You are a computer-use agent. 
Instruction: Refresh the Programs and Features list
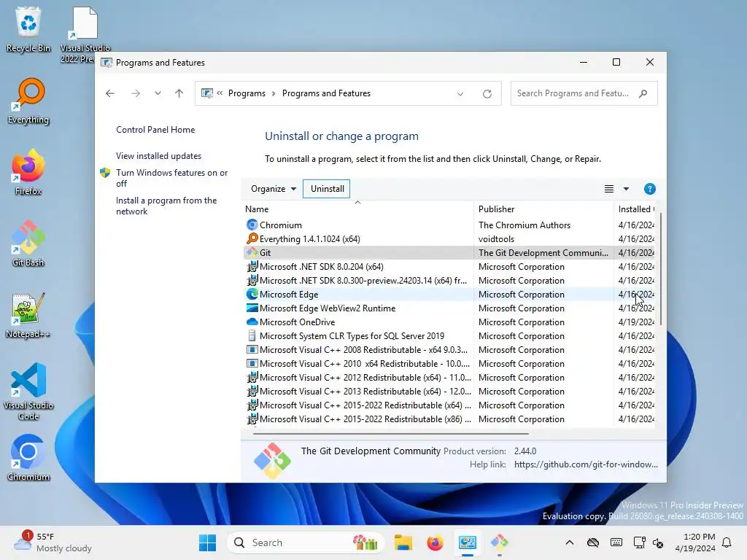[x=487, y=94]
